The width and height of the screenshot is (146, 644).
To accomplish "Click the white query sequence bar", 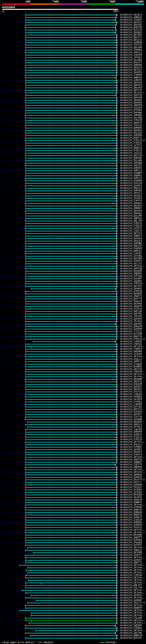I will point(60,9).
